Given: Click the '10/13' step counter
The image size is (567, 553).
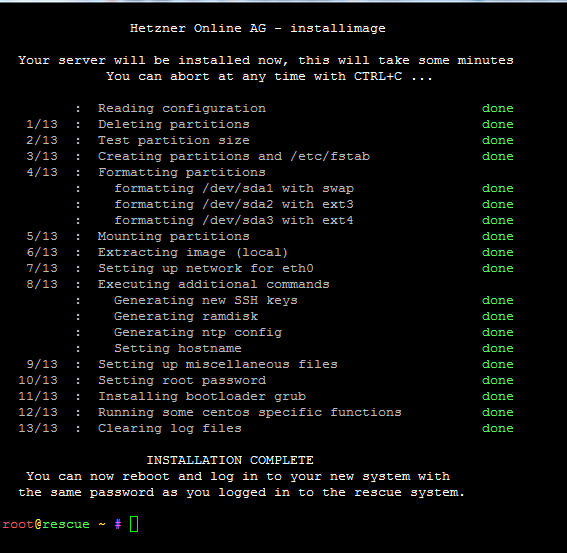Looking at the screenshot, I should coord(38,380).
